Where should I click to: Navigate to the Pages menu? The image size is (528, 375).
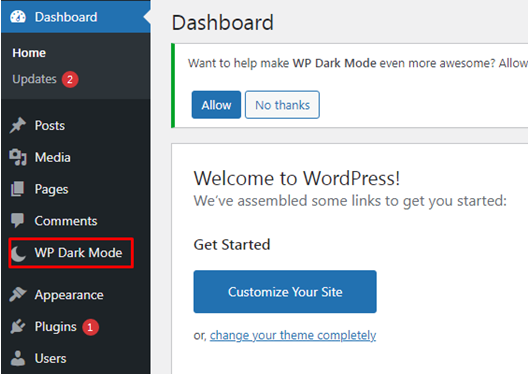click(52, 189)
